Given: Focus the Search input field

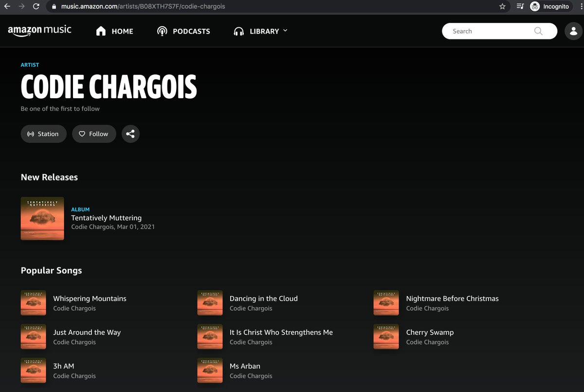Looking at the screenshot, I should tap(499, 31).
